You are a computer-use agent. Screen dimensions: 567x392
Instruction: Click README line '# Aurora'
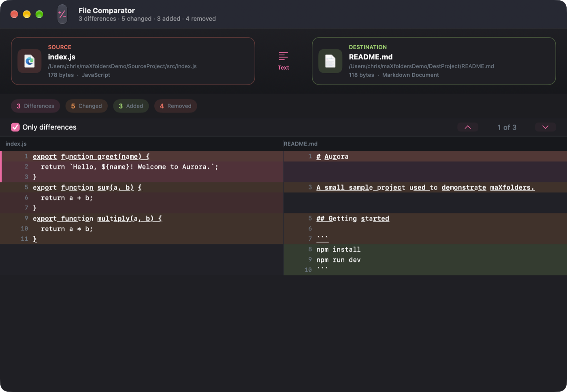425,157
